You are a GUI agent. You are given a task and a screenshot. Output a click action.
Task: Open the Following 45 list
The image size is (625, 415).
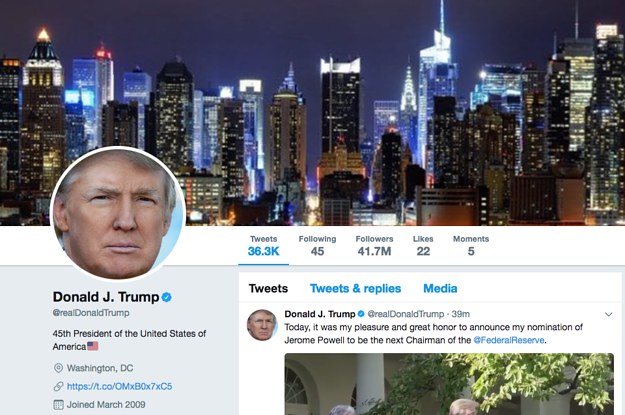317,246
